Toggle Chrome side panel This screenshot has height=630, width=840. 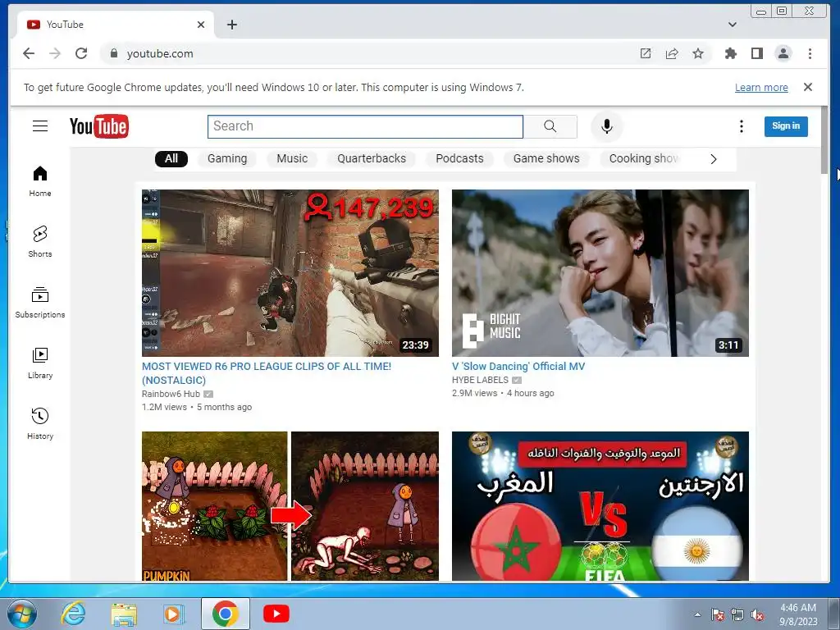click(757, 53)
